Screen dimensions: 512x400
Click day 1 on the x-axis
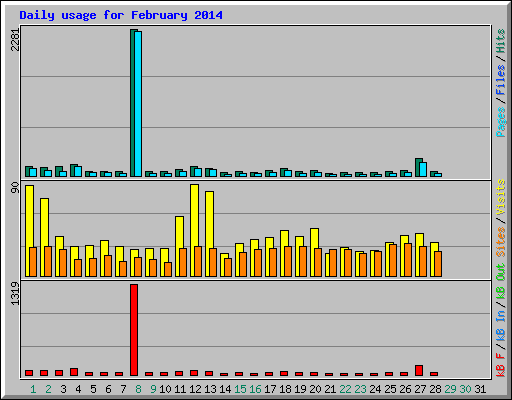click(33, 389)
